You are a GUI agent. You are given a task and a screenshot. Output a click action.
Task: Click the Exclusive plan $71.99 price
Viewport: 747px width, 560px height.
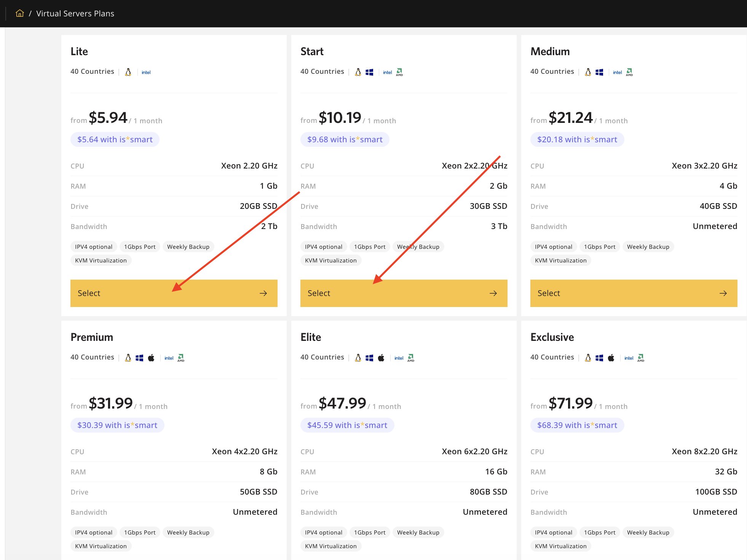tap(571, 403)
